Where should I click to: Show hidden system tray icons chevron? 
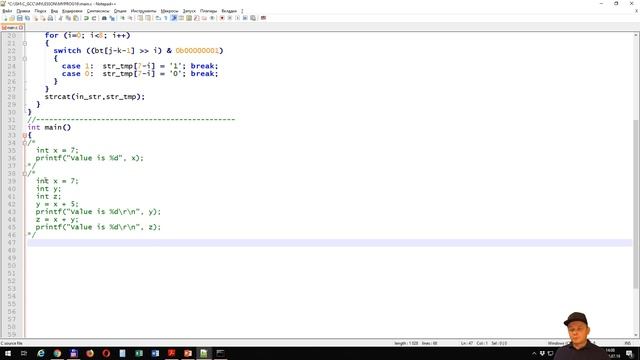coord(534,353)
